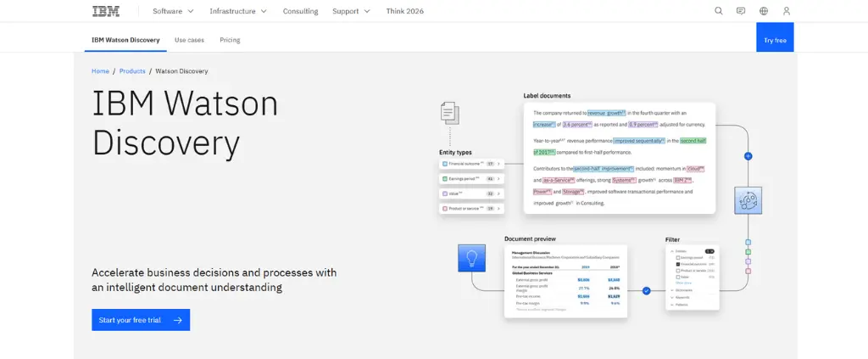Click the pink 'Cloud' label
This screenshot has width=868, height=359.
[695, 168]
